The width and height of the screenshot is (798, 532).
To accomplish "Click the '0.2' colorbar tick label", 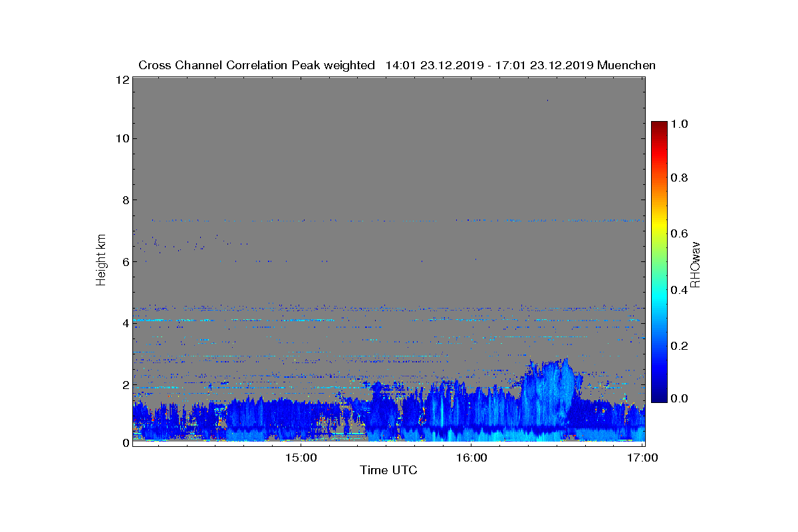I will click(680, 346).
